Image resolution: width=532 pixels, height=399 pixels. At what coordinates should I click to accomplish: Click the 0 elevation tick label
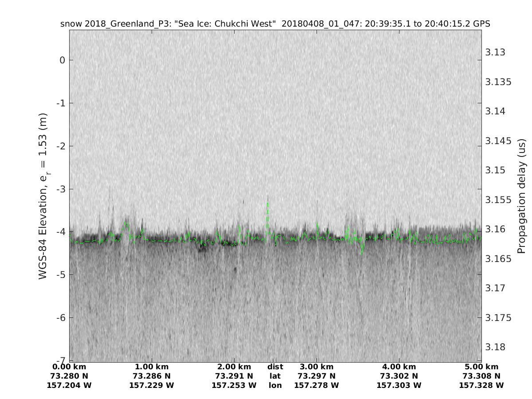tap(63, 60)
